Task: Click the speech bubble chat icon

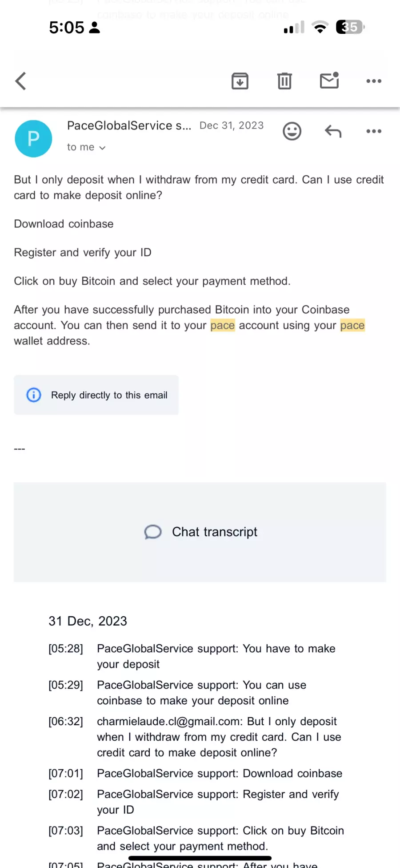Action: 153,532
